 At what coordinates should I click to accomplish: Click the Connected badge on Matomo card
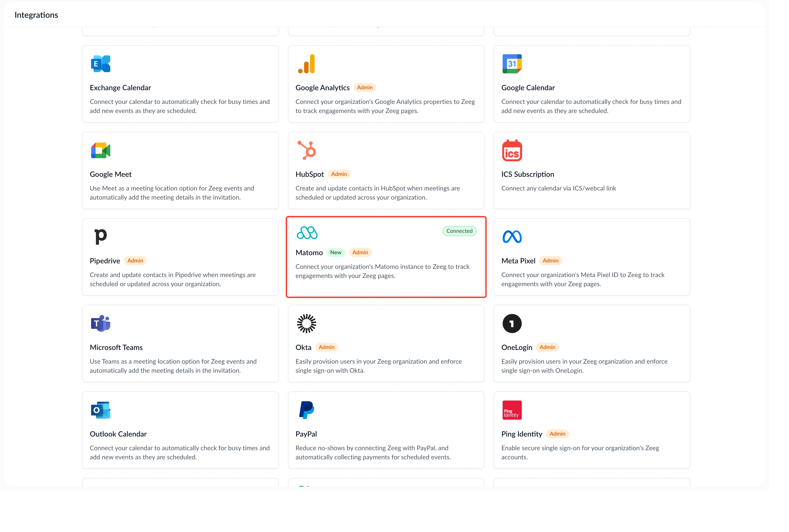coord(459,231)
